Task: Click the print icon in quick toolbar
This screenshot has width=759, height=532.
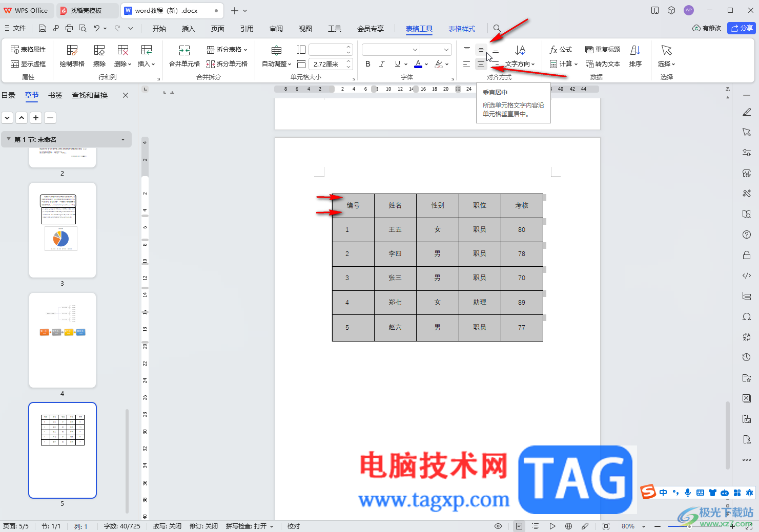Action: coord(69,28)
